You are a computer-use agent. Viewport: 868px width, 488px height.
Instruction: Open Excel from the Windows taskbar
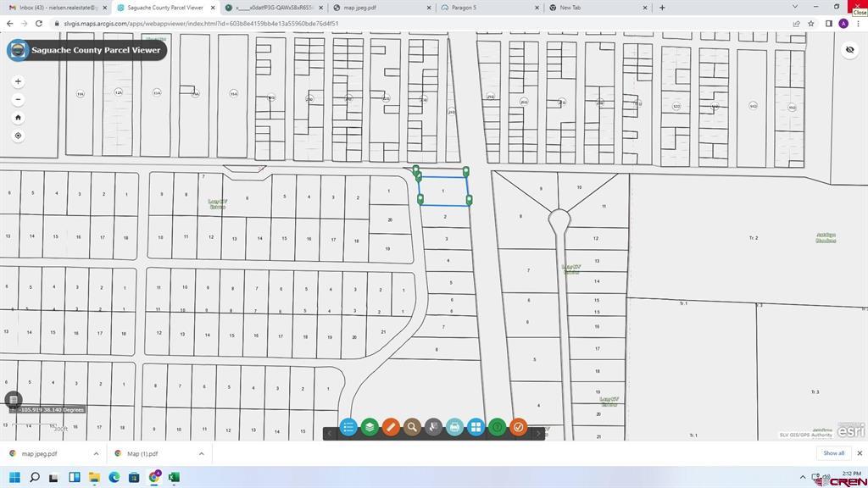(175, 477)
